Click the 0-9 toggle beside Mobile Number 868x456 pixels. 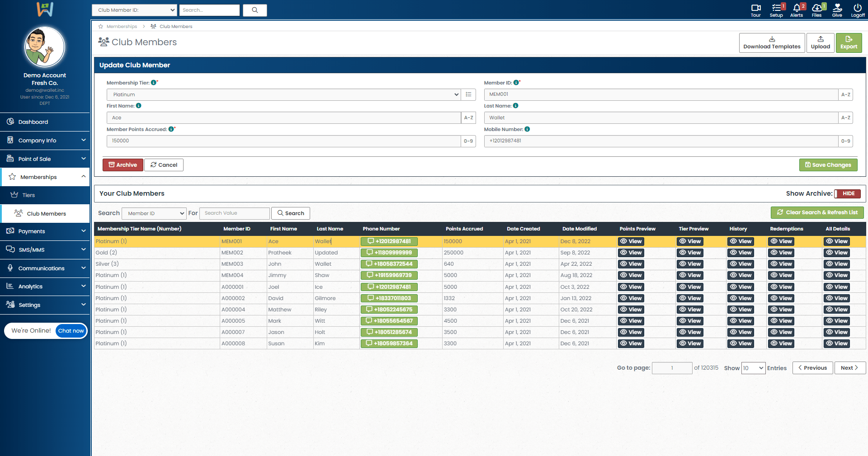point(845,141)
